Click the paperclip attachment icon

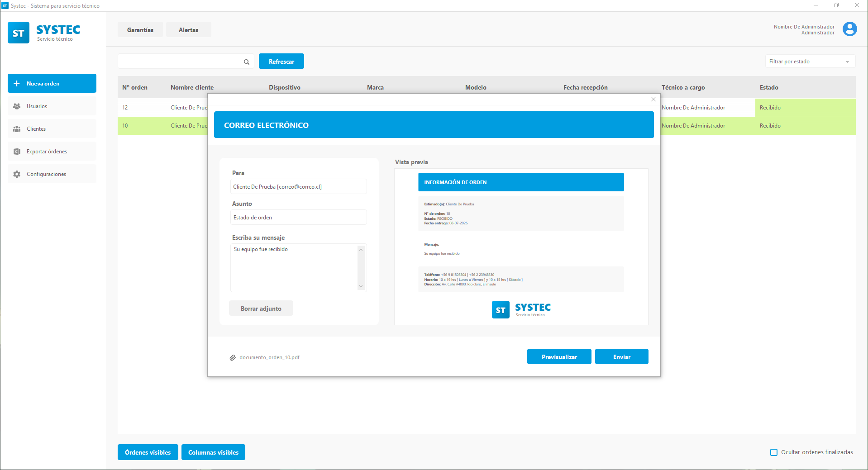233,357
